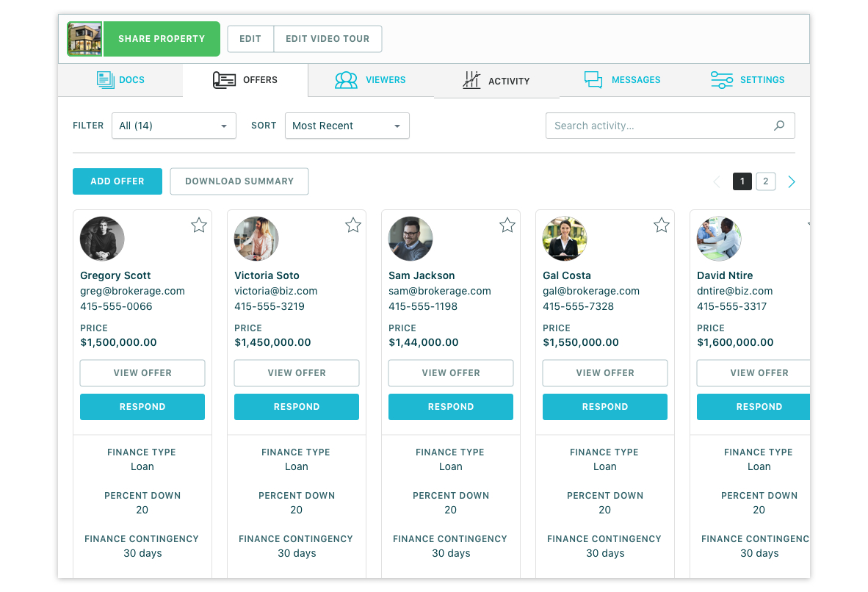The width and height of the screenshot is (868, 592).
Task: Open the Sort Most Recent dropdown
Action: point(347,126)
